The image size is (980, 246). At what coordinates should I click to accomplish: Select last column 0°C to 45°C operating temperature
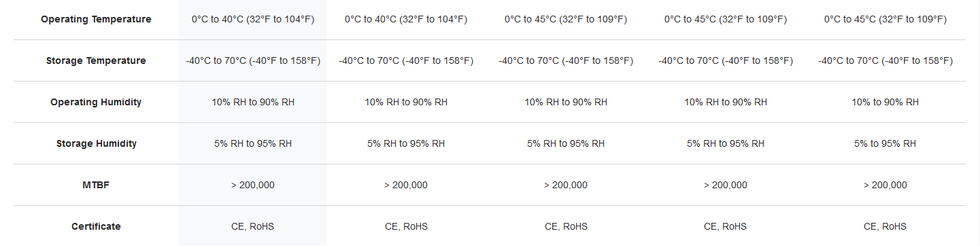click(x=885, y=19)
